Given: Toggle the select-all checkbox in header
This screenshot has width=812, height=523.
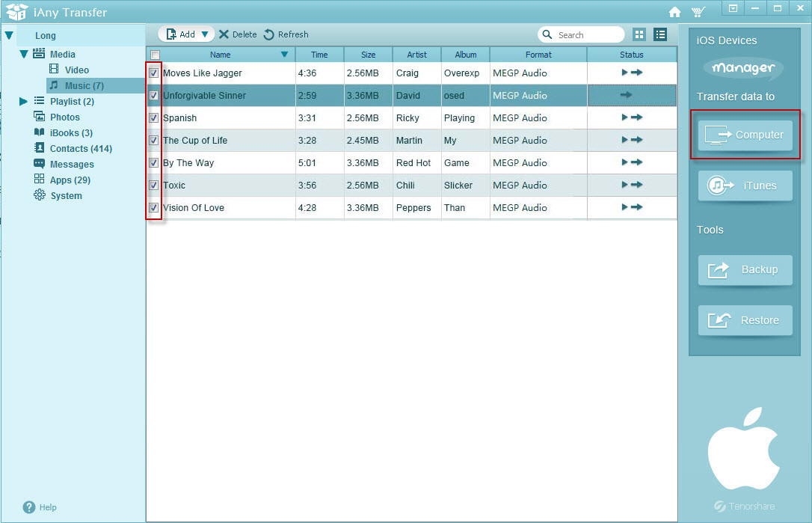Looking at the screenshot, I should (155, 55).
